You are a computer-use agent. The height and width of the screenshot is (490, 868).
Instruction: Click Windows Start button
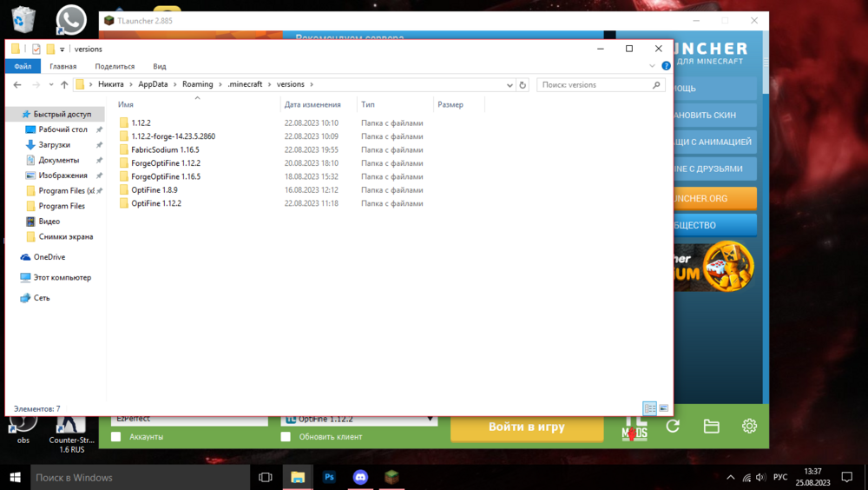15,477
